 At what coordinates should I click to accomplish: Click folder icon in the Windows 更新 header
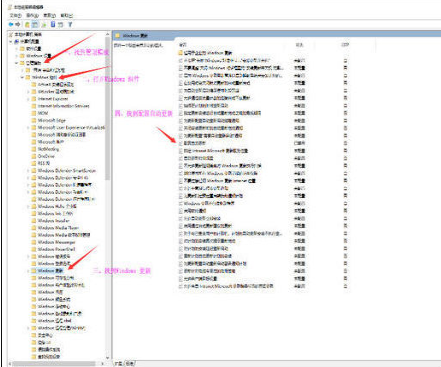[x=118, y=35]
